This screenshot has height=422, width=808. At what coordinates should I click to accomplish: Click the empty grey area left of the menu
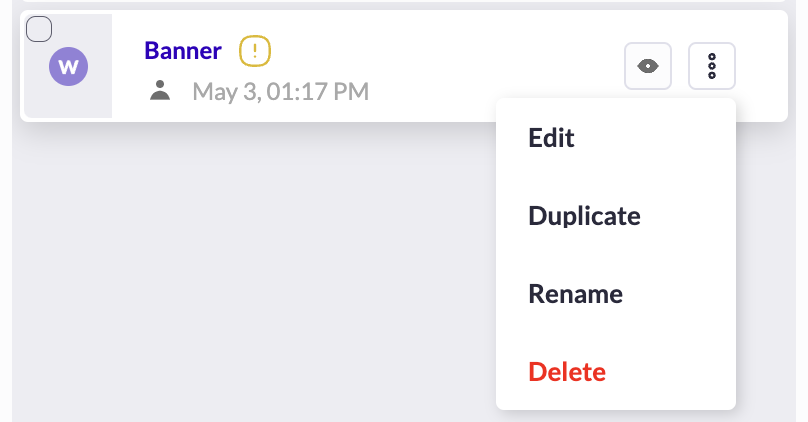point(252,268)
